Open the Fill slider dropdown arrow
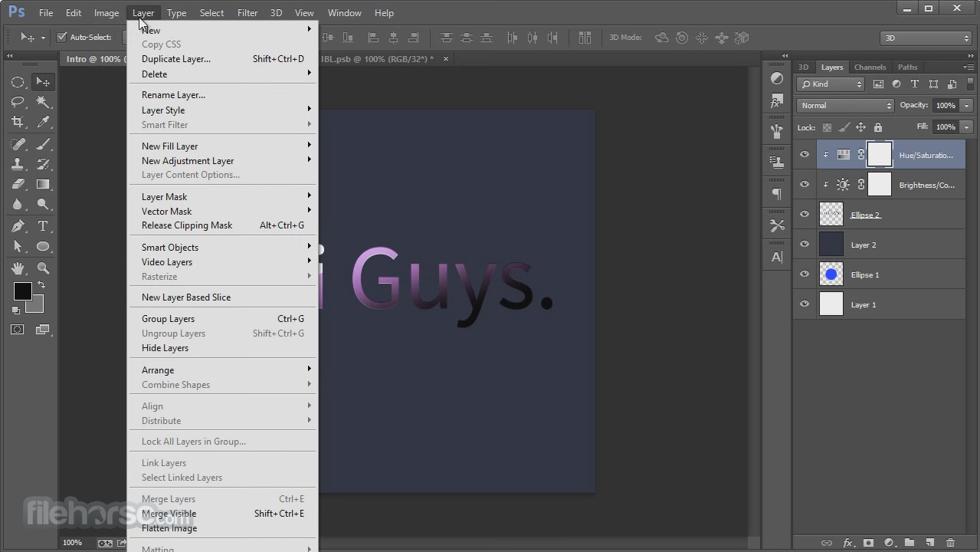 pos(966,127)
